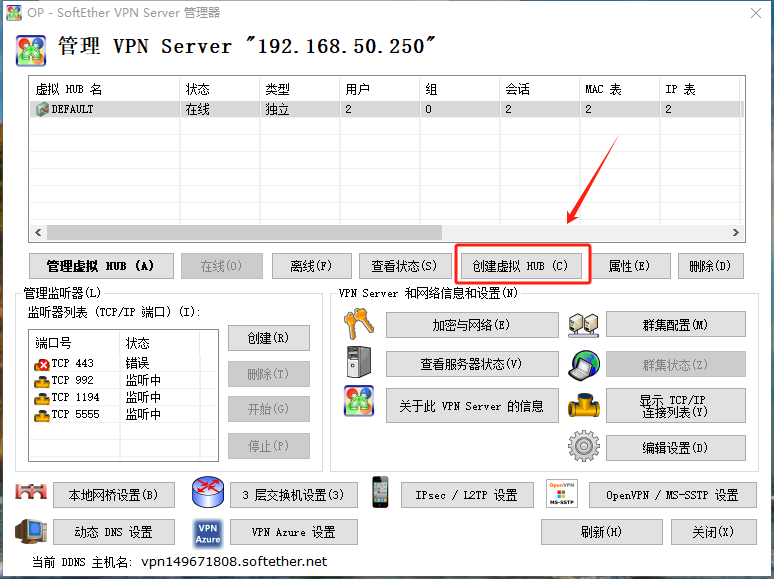Click the 类型 column header
Viewport: 774px width, 579px height.
click(300, 89)
